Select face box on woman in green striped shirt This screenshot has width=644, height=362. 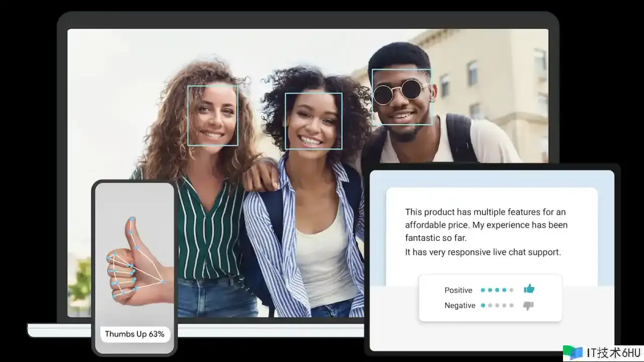coord(213,115)
